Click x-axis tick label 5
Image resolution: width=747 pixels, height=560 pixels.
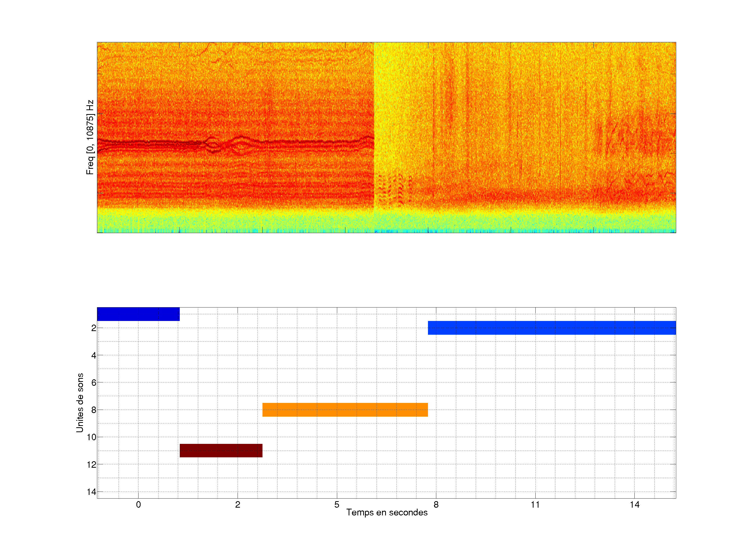coord(337,505)
